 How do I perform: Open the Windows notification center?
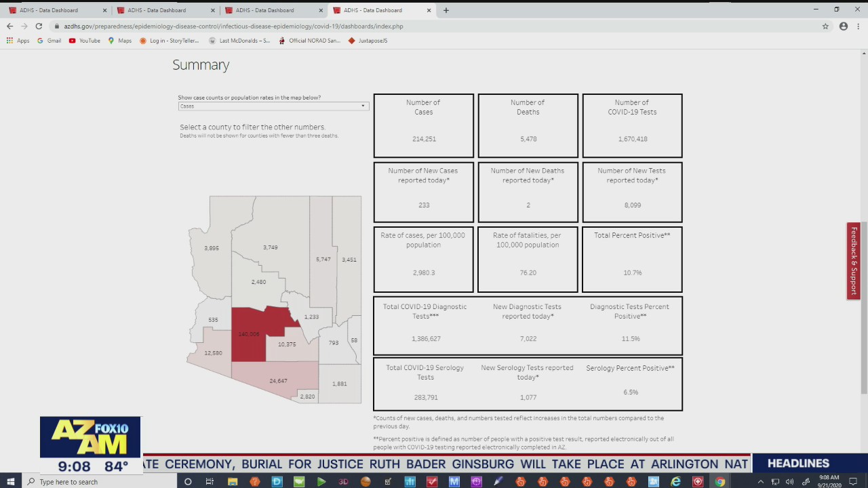[x=853, y=482]
